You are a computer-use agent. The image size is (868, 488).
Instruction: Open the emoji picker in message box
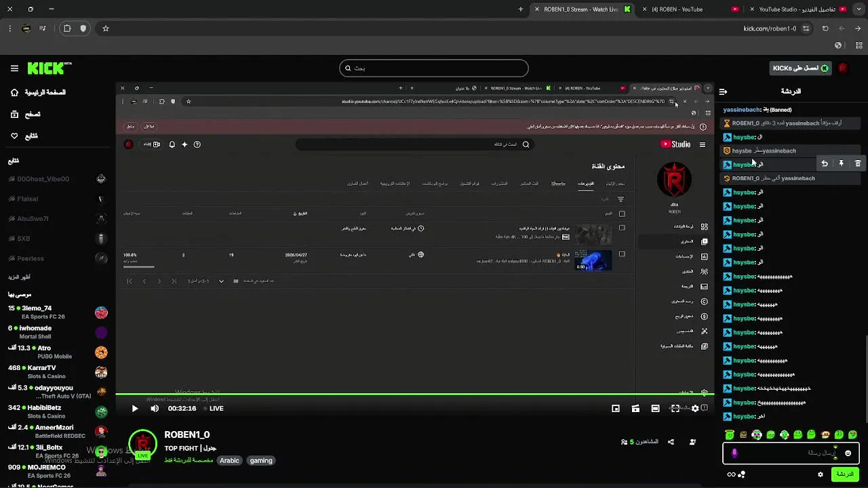pyautogui.click(x=848, y=453)
